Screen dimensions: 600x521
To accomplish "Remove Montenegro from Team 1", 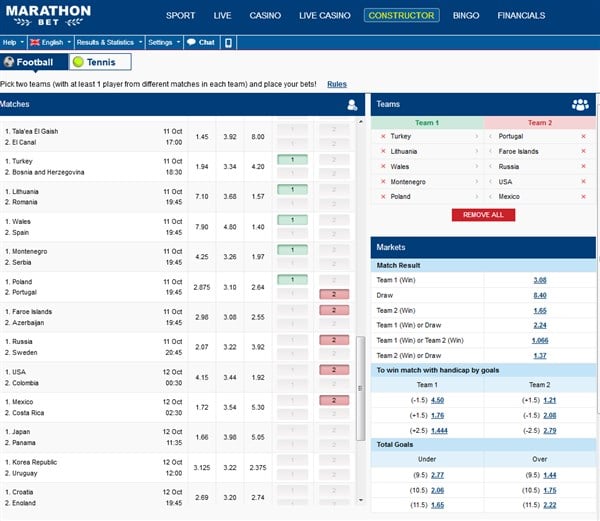I will pyautogui.click(x=383, y=181).
